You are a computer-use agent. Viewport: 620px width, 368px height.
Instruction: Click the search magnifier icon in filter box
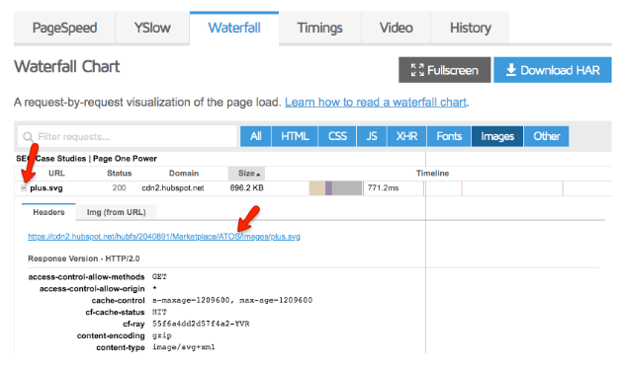click(28, 137)
